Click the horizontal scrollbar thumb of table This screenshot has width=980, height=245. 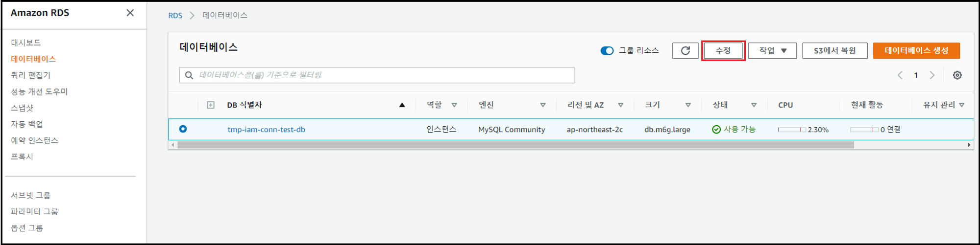pos(515,145)
